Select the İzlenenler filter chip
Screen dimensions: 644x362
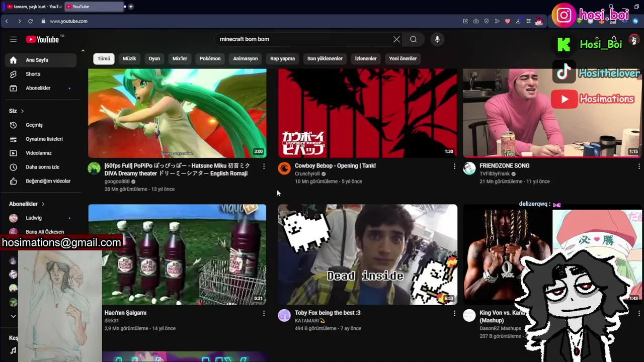(366, 59)
